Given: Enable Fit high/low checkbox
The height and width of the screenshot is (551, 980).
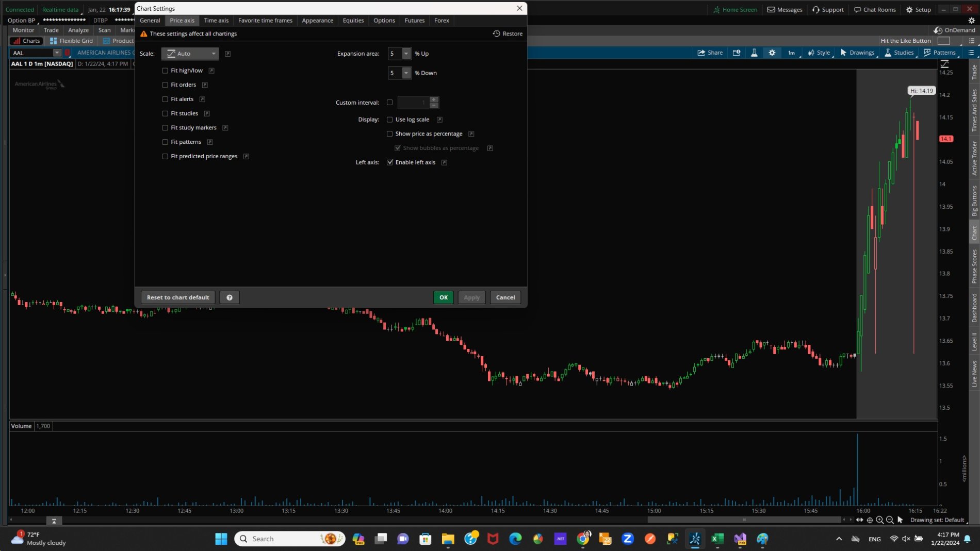Looking at the screenshot, I should click(165, 71).
